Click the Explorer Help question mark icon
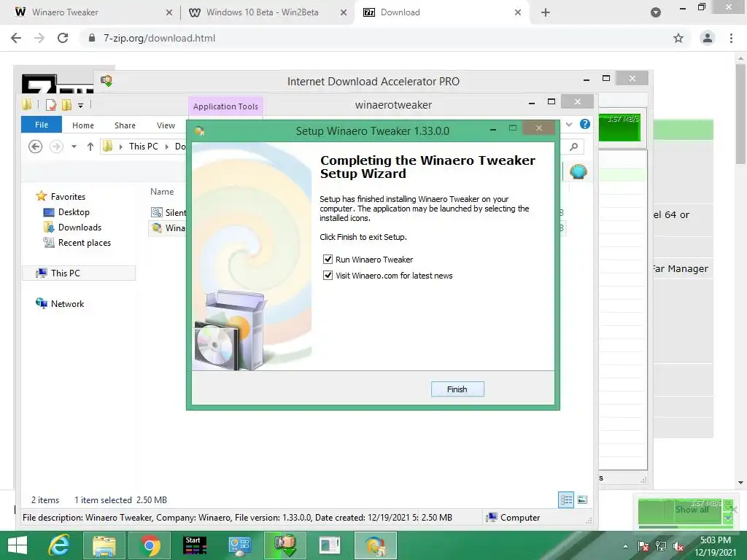The width and height of the screenshot is (747, 560). pos(585,124)
